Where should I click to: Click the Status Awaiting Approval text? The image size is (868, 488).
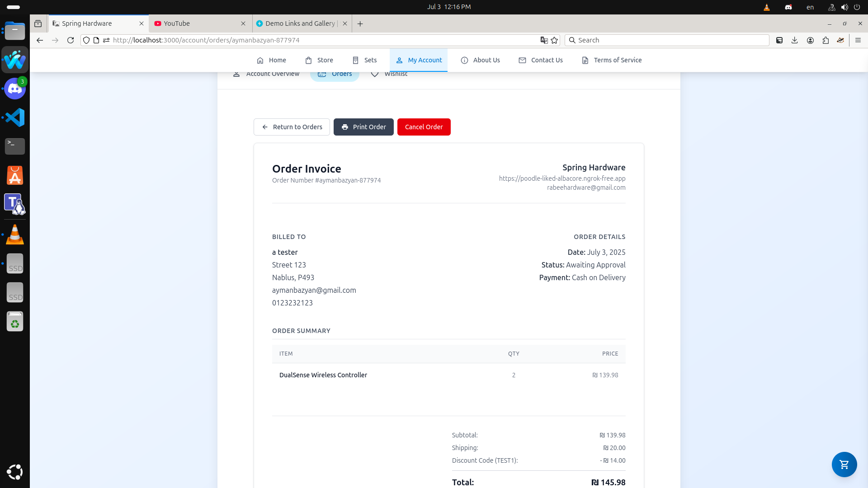583,265
